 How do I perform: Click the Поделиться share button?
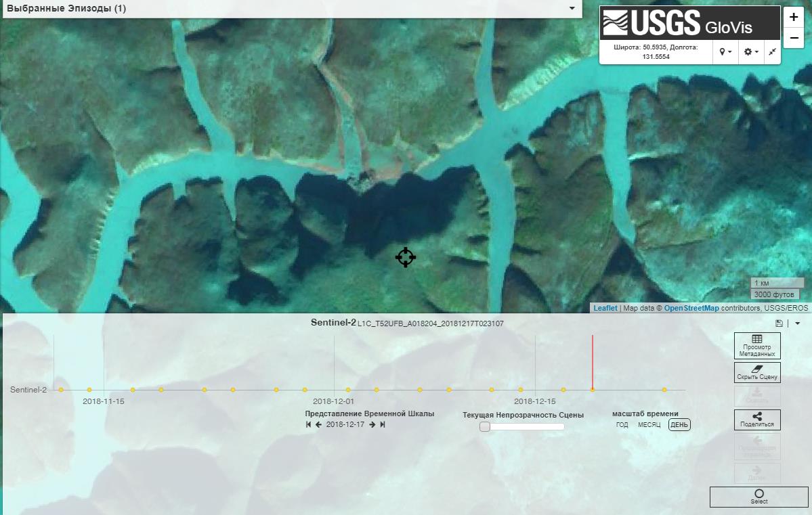[x=757, y=420]
